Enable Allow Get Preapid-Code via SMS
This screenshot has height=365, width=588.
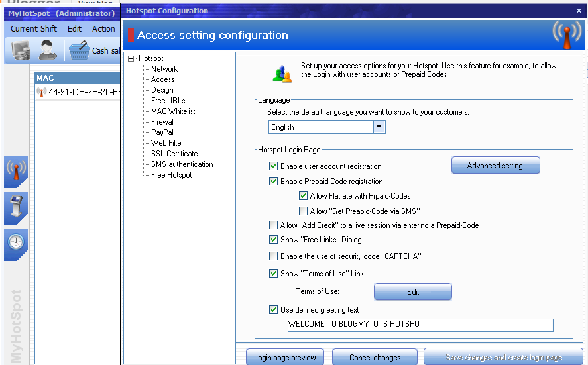point(303,211)
